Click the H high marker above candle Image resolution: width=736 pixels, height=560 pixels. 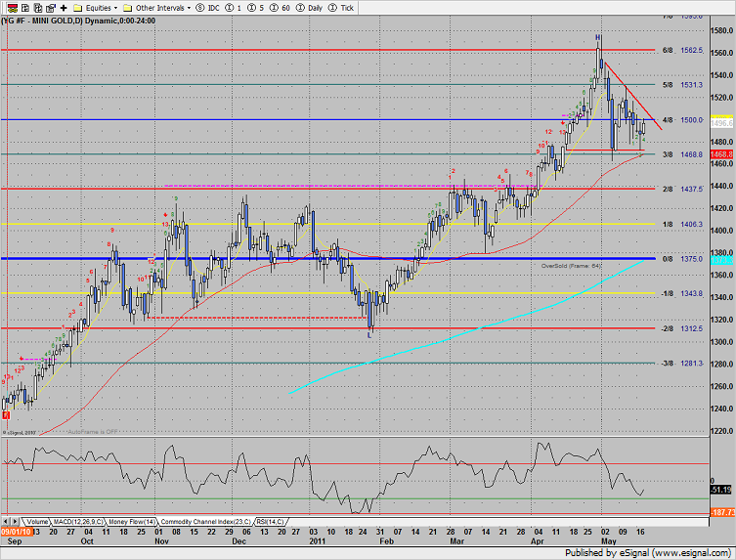[597, 37]
